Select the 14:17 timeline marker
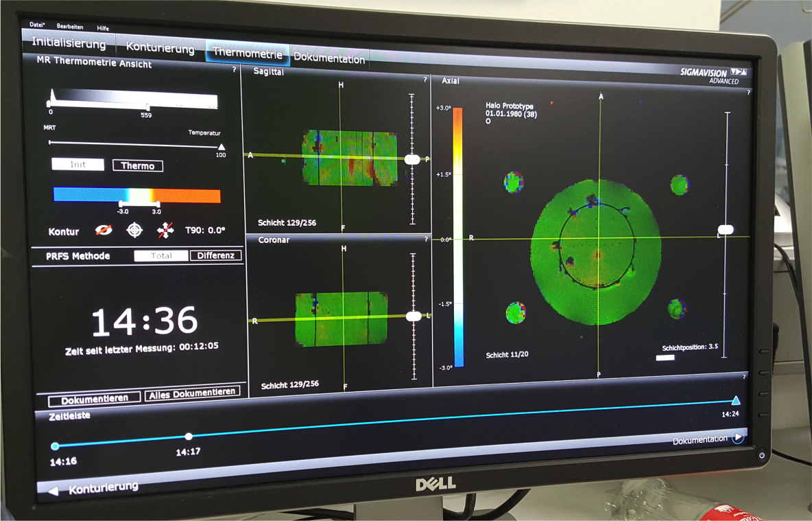 (189, 437)
